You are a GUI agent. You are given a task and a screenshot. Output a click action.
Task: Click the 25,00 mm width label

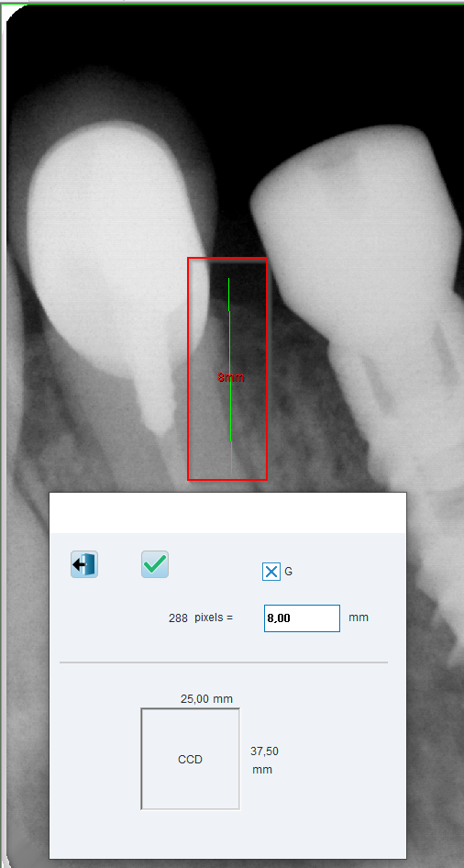207,699
